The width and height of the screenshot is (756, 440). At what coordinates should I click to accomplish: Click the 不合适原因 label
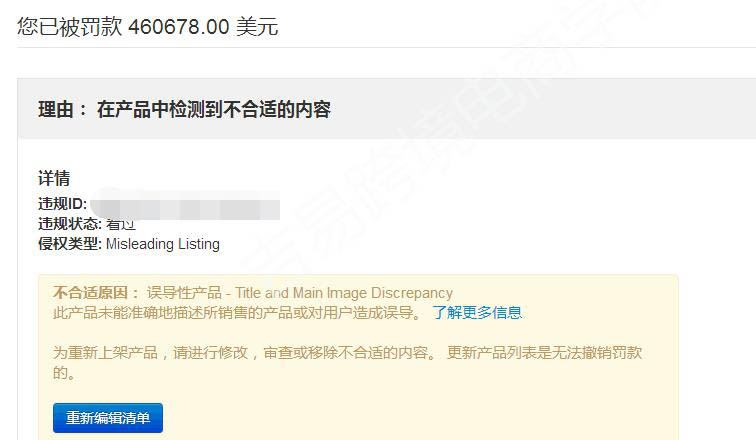96,293
